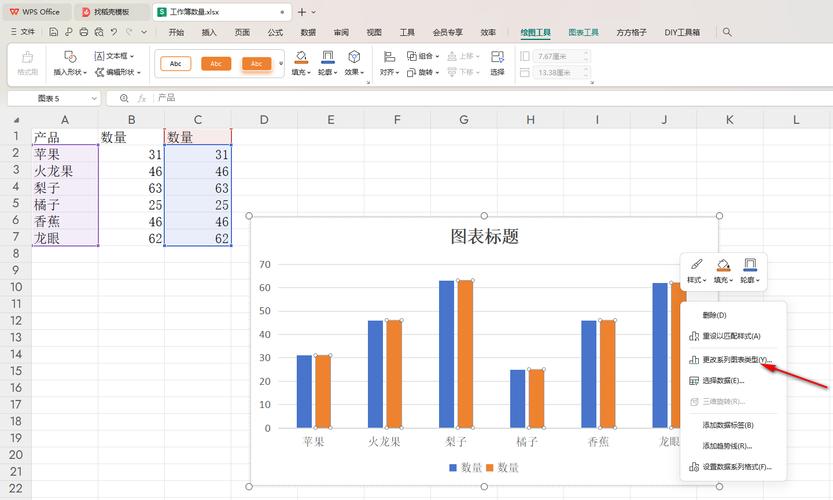Choose 选择数据(E) in the context menu
This screenshot has width=833, height=500.
(x=733, y=380)
